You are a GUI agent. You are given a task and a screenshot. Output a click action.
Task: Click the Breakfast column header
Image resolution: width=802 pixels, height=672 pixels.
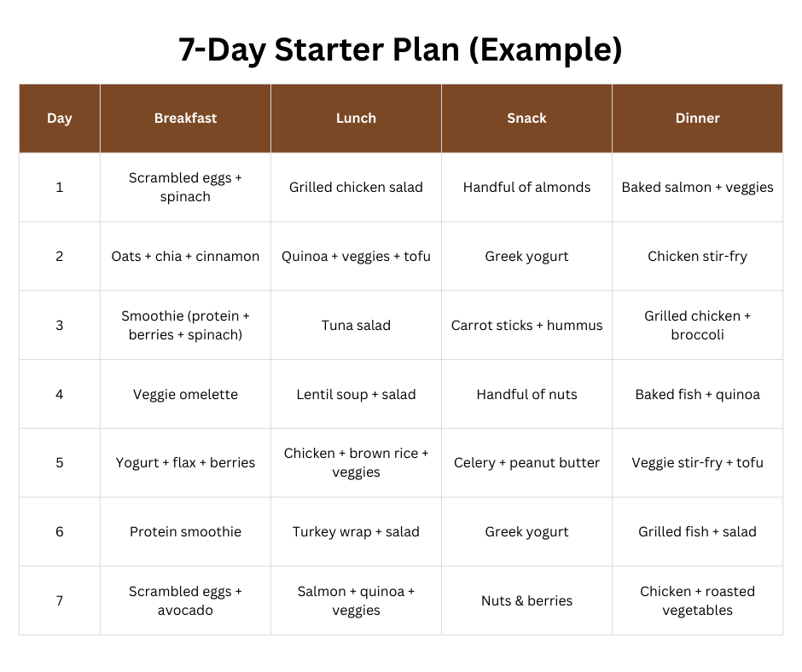click(185, 119)
